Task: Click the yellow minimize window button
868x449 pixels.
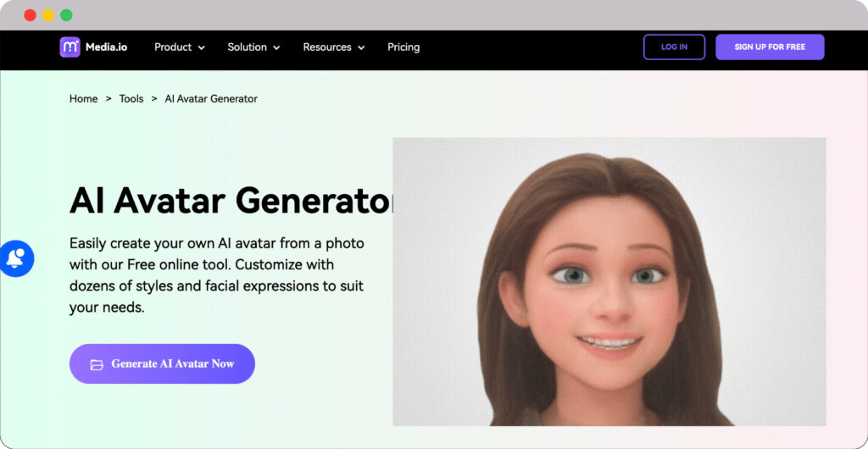Action: point(48,15)
